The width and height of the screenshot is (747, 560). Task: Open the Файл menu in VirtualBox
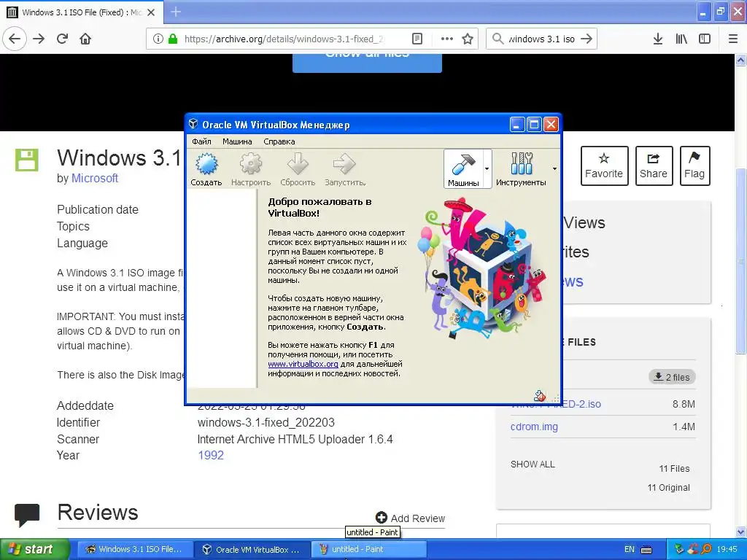point(201,141)
